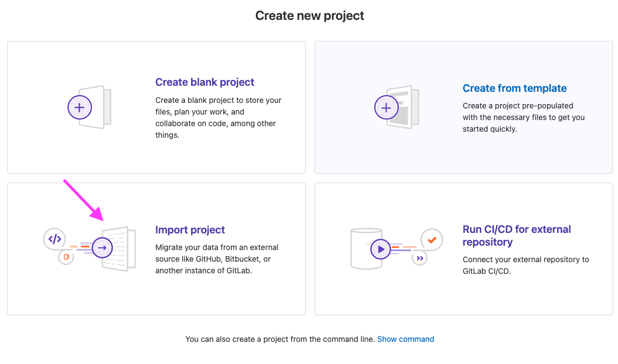Click the Create new project heading
Image resolution: width=618 pixels, height=364 pixels.
[309, 15]
